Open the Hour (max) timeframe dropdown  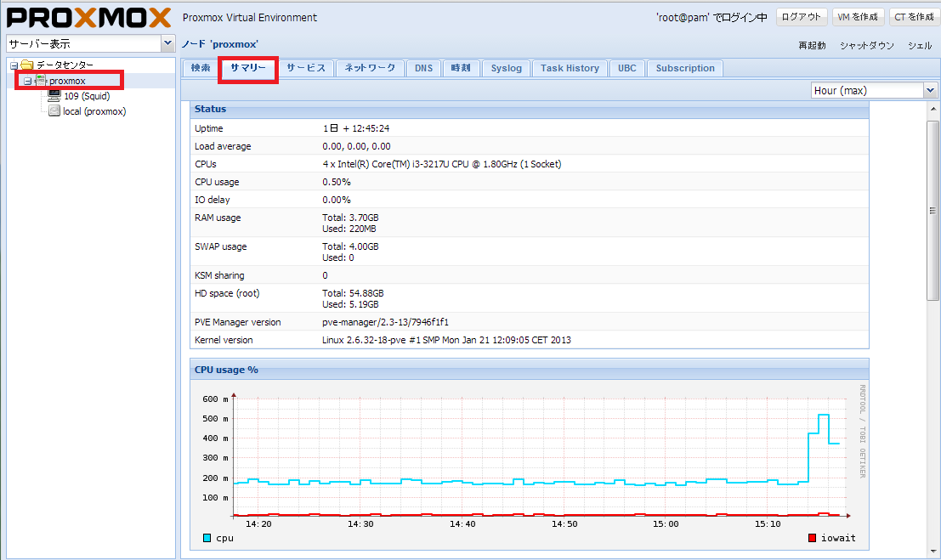(x=930, y=90)
